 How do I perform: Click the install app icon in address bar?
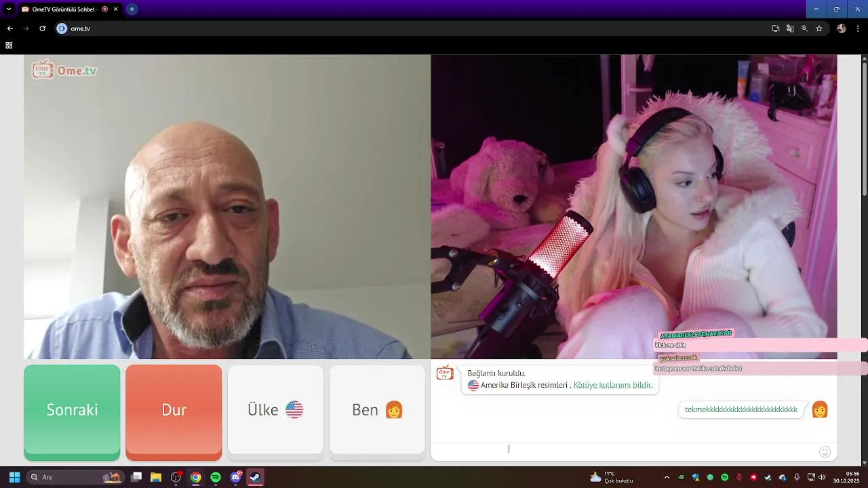(775, 28)
